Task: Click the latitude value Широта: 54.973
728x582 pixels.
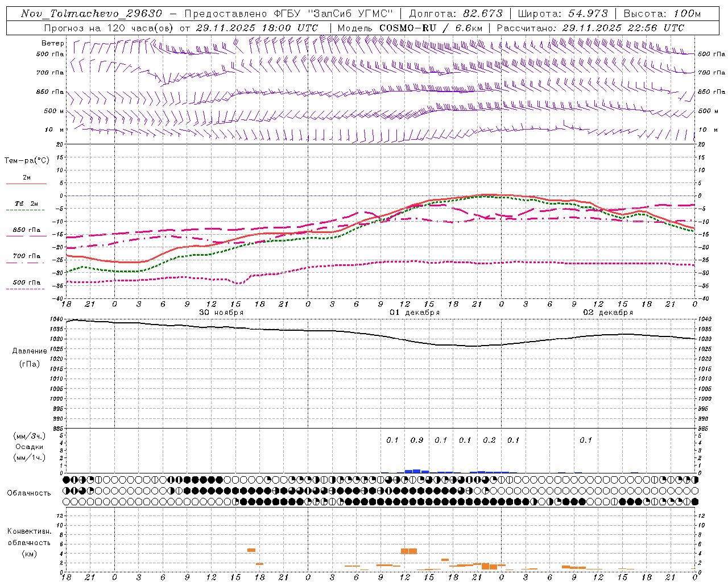Action: 563,13
